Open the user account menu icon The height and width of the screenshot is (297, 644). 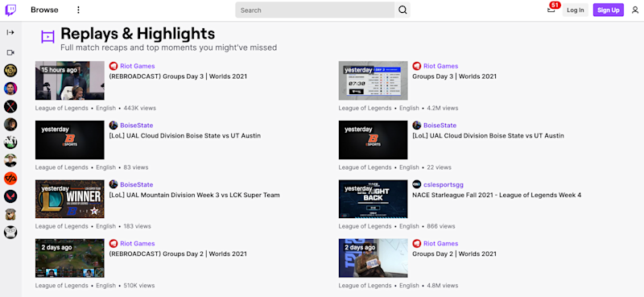[x=635, y=10]
